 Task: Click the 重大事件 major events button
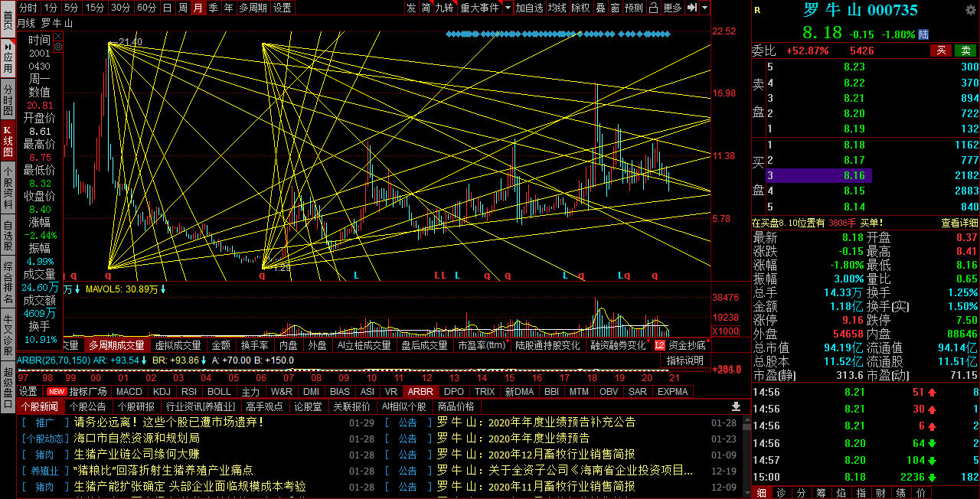coord(479,8)
